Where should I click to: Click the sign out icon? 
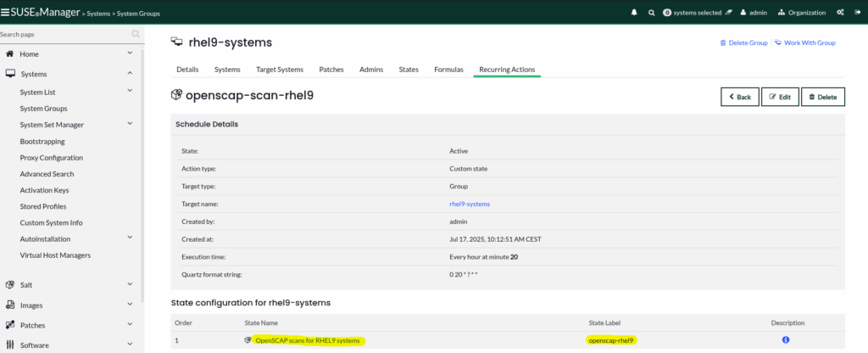coord(858,12)
